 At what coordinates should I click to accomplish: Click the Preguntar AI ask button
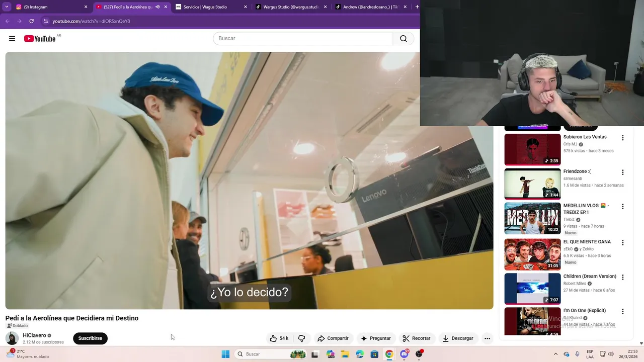point(375,338)
